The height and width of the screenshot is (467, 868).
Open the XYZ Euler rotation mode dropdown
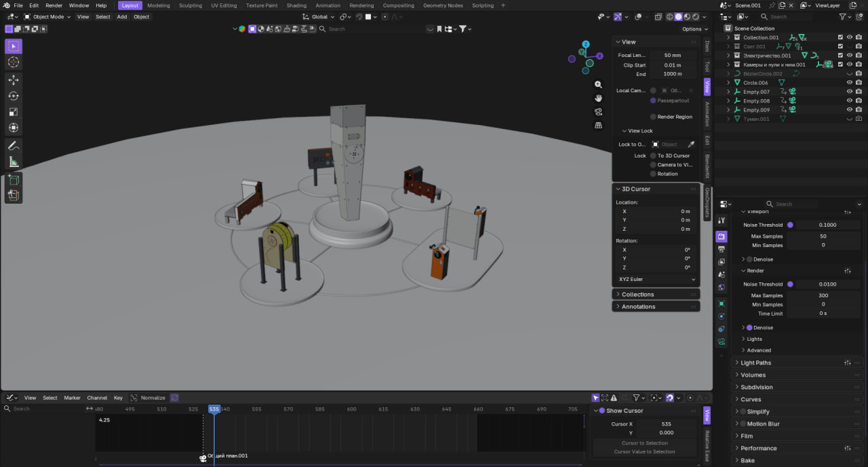656,279
